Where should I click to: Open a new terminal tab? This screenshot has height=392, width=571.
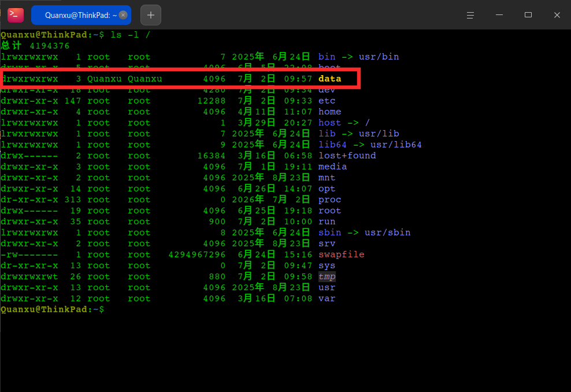click(151, 15)
